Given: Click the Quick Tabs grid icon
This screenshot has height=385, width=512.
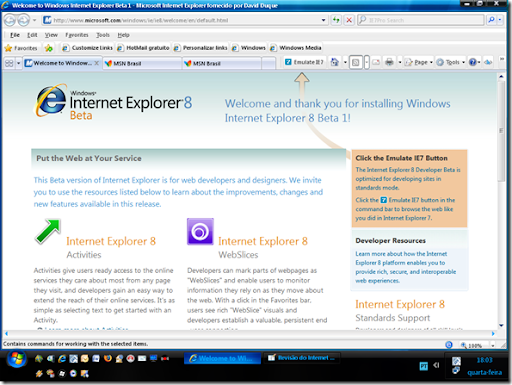Looking at the screenshot, I should [9, 63].
